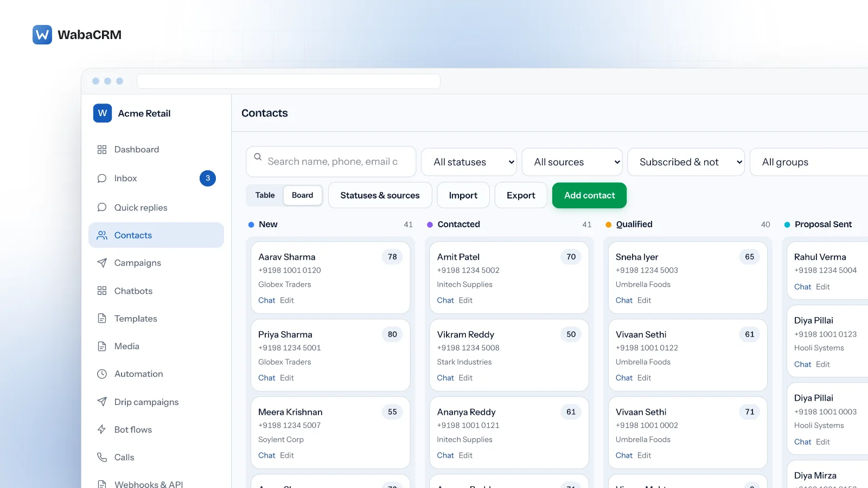
Task: Open Chat for Vivaan Sethi scored 71
Action: (x=624, y=455)
